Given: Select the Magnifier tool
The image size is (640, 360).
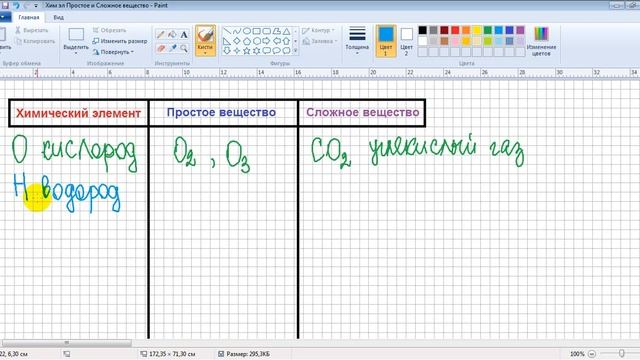Looking at the screenshot, I should [x=184, y=49].
